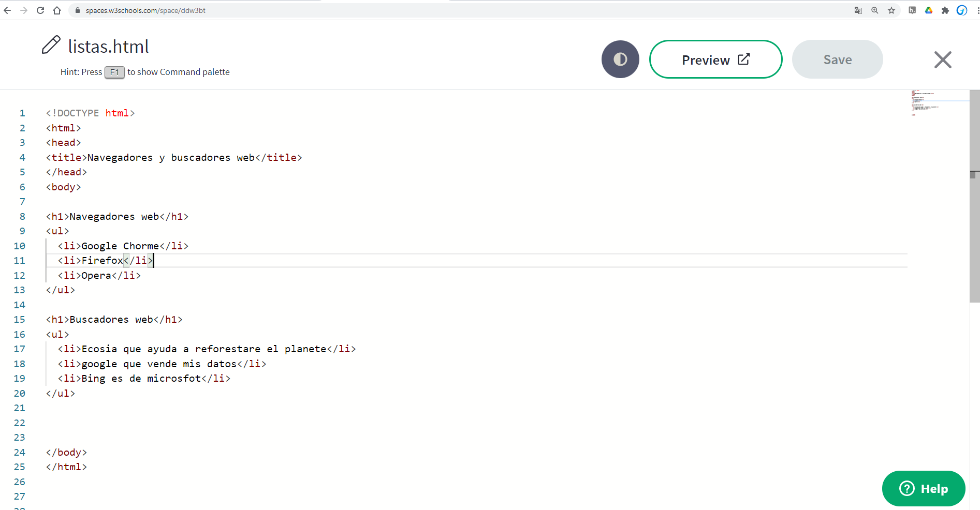Screen dimensions: 980x510
Task: Navigate back with the browser back arrow
Action: click(x=7, y=10)
